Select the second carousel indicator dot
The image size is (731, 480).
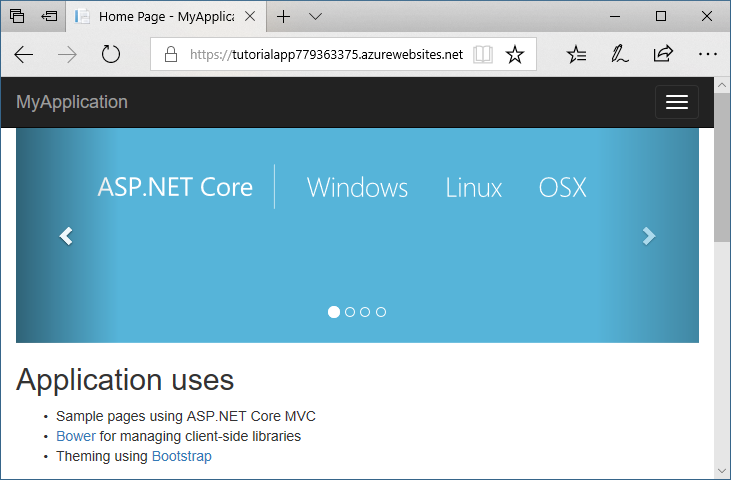350,312
